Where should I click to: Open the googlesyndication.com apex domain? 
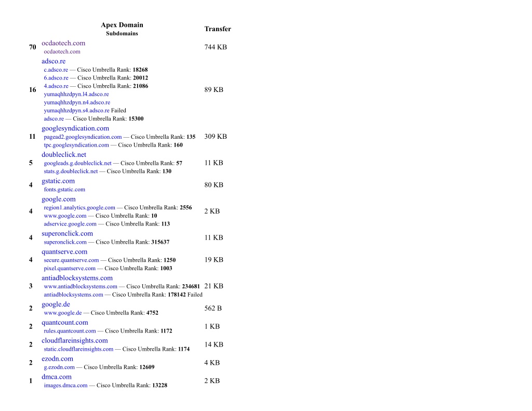click(75, 128)
